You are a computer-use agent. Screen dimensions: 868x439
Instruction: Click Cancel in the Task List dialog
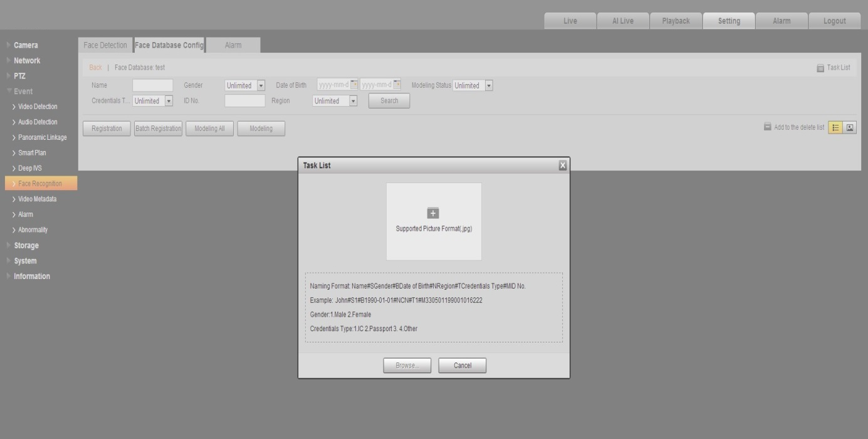click(x=462, y=366)
